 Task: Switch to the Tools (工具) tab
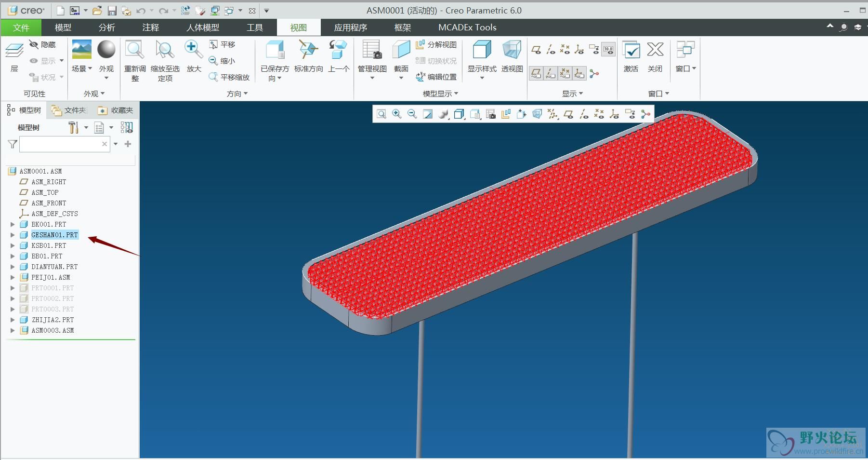(x=255, y=27)
